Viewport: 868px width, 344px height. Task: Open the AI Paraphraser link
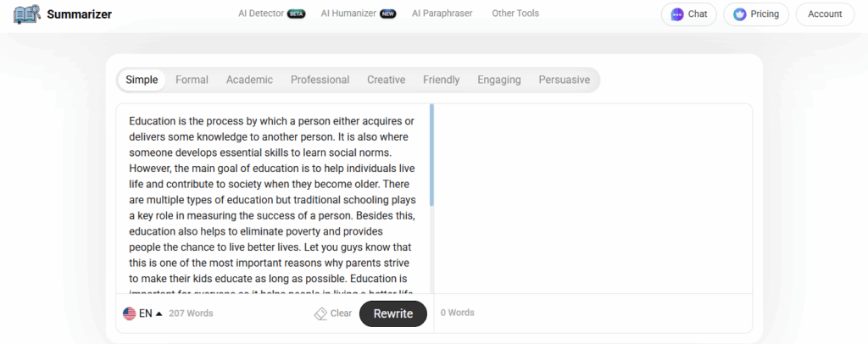(x=442, y=14)
